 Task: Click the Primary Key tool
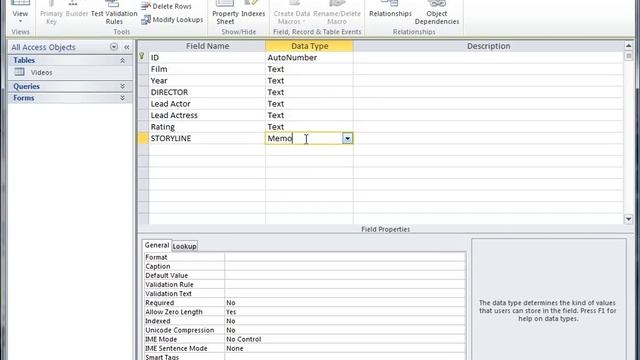click(x=51, y=13)
